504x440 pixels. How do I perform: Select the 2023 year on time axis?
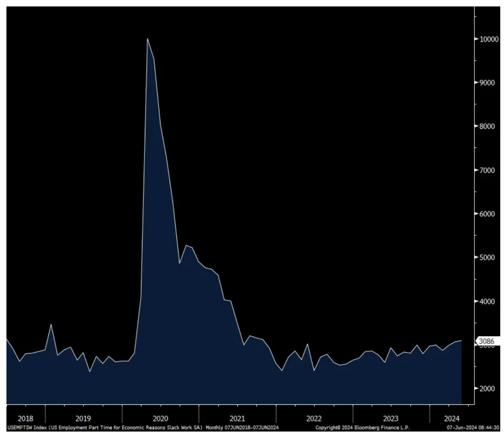point(391,419)
